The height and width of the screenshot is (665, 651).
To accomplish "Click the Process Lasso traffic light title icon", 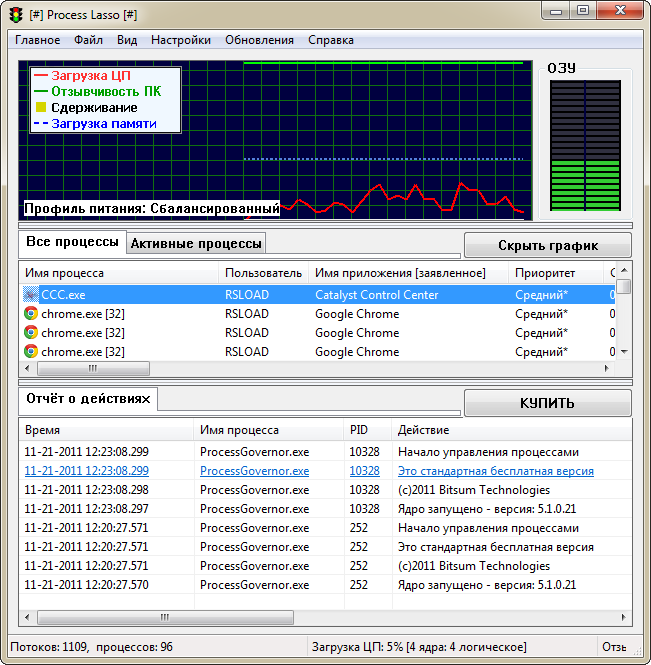I will pos(17,15).
